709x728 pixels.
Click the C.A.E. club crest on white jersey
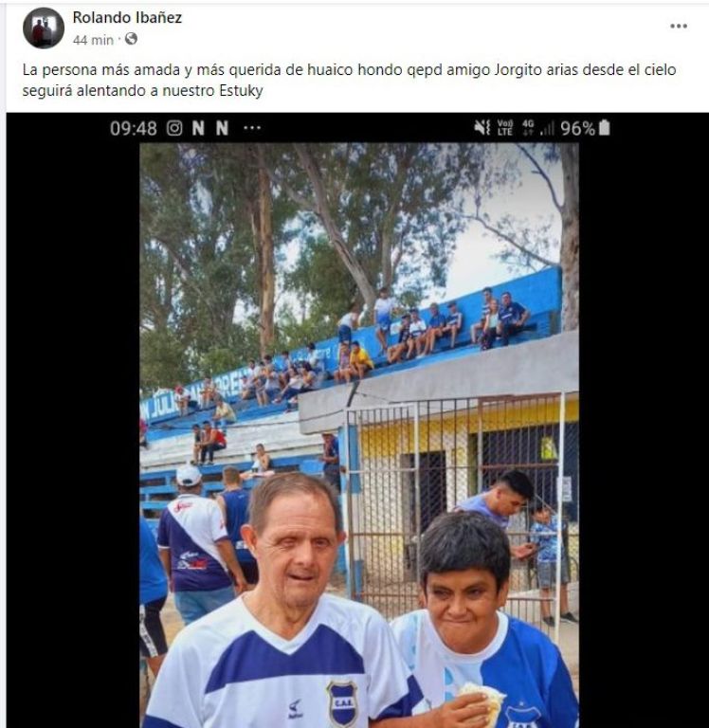click(342, 703)
